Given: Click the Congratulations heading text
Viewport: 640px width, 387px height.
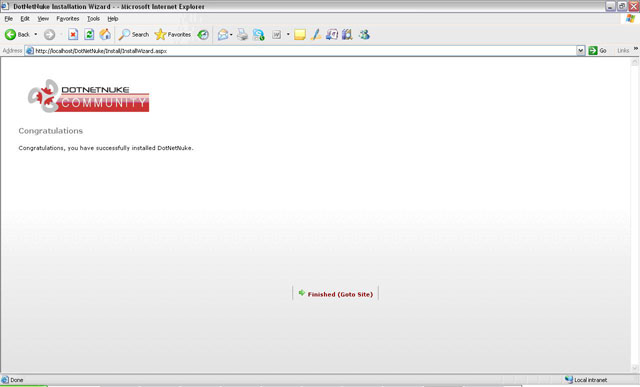Looking at the screenshot, I should coord(51,131).
